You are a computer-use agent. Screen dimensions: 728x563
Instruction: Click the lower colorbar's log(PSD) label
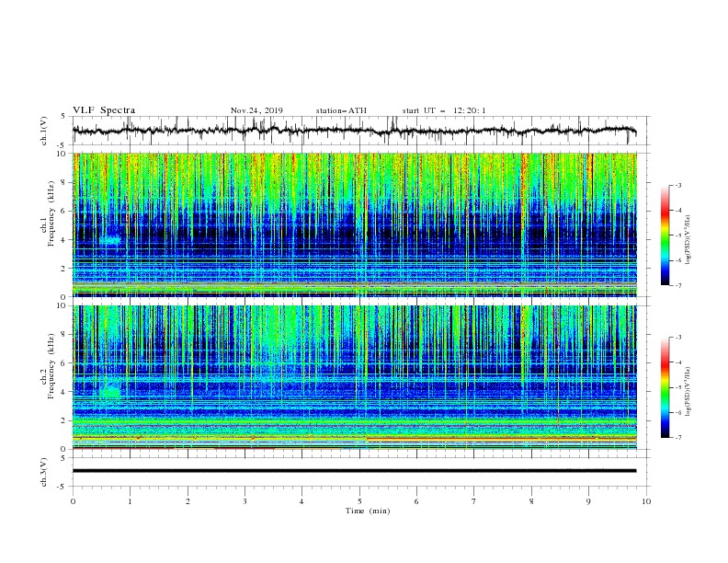point(688,392)
